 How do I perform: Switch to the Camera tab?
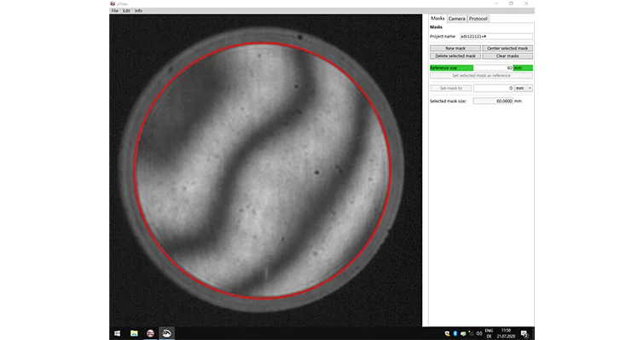pyautogui.click(x=456, y=19)
